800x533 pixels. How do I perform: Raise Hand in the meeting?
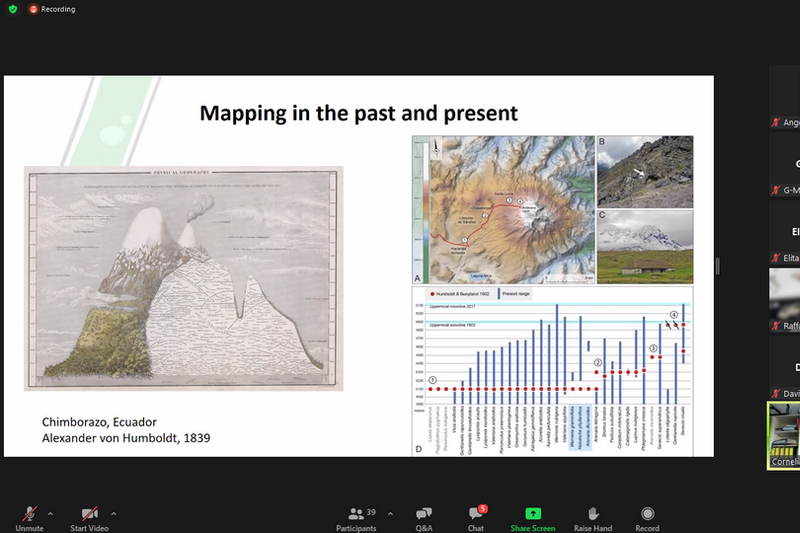tap(593, 518)
